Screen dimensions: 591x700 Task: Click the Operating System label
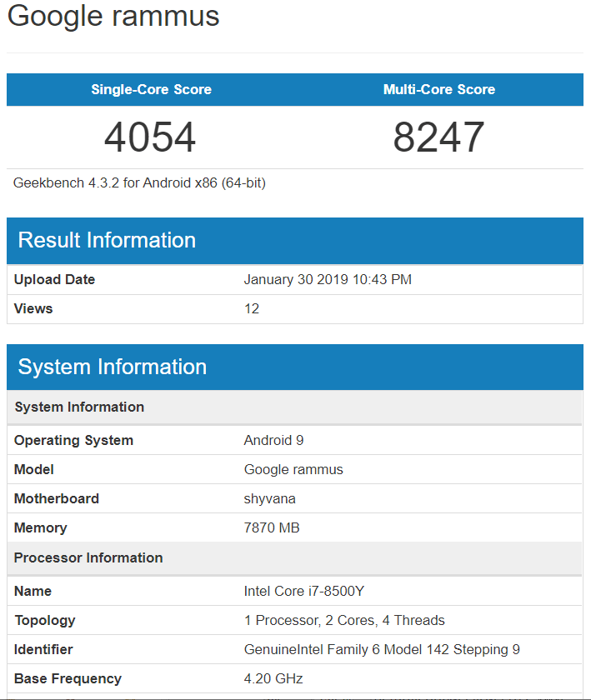[73, 440]
